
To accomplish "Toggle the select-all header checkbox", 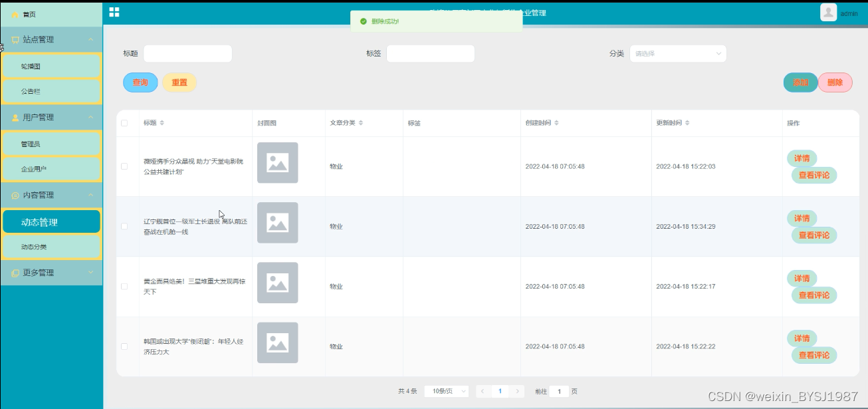I will tap(124, 123).
